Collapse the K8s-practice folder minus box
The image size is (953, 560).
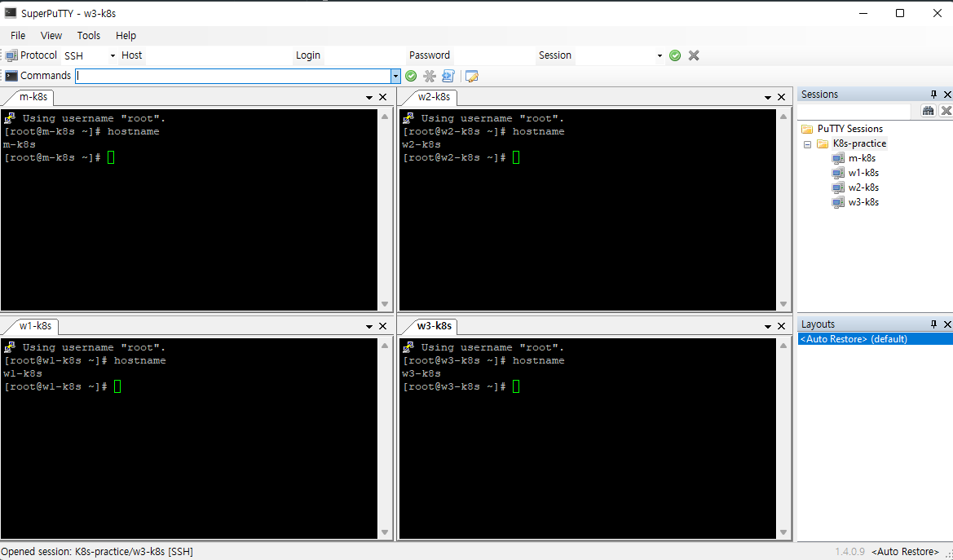click(807, 144)
